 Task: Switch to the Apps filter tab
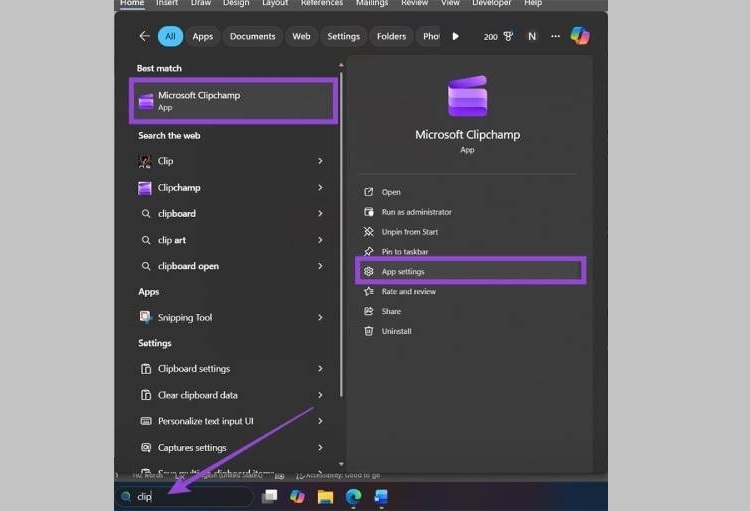pyautogui.click(x=203, y=36)
